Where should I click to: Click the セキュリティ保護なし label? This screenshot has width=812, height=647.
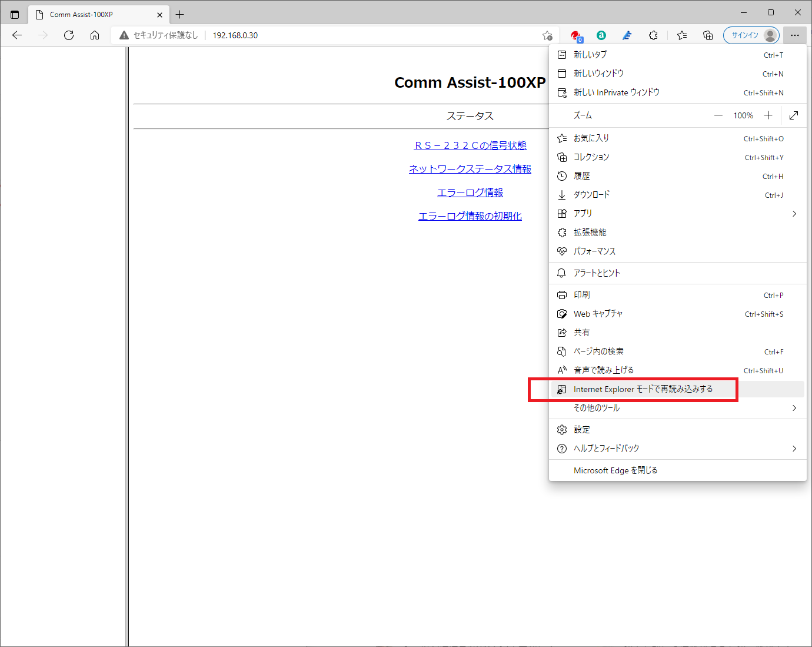coord(165,35)
